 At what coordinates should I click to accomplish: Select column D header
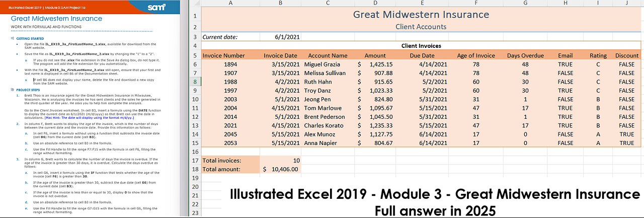[x=375, y=3]
